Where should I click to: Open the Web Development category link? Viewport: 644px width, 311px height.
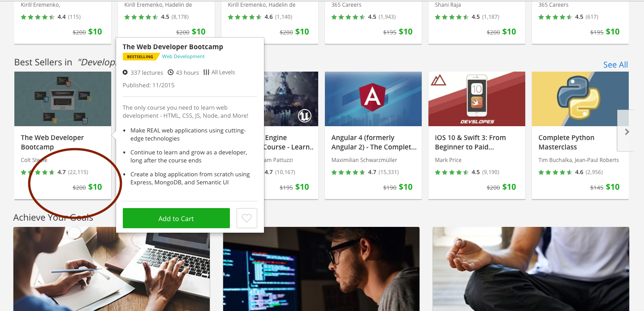click(183, 56)
